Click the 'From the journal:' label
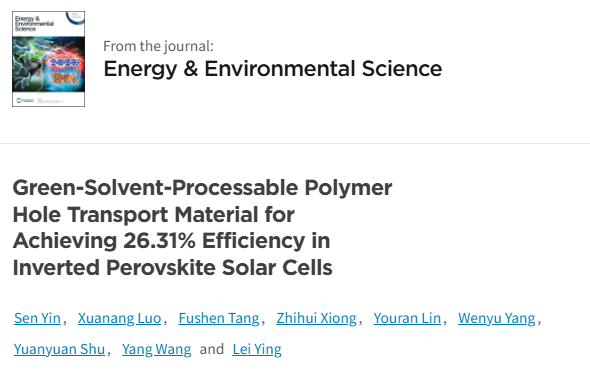The width and height of the screenshot is (590, 370). pos(158,46)
